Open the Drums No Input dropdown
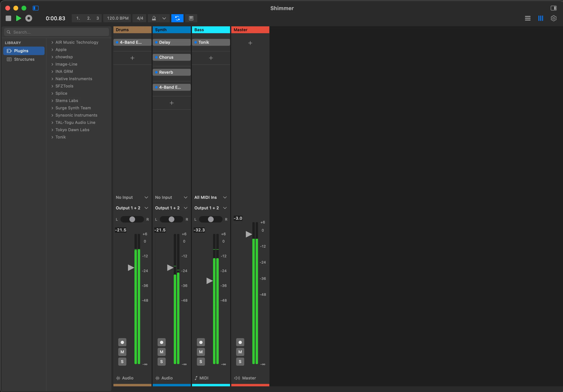 coord(132,197)
